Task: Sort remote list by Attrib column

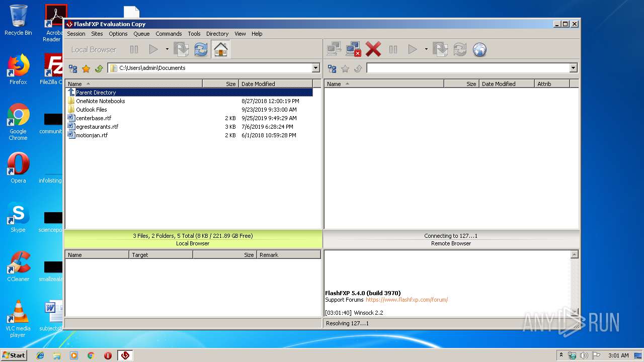Action: 552,84
